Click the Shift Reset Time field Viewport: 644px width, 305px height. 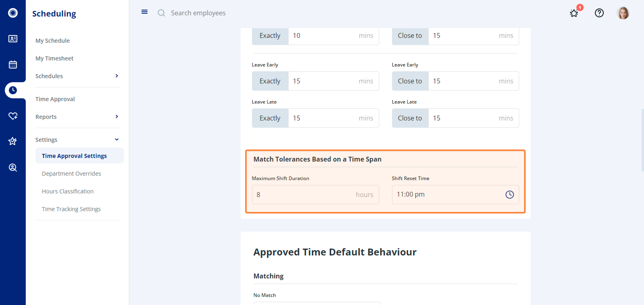[455, 195]
